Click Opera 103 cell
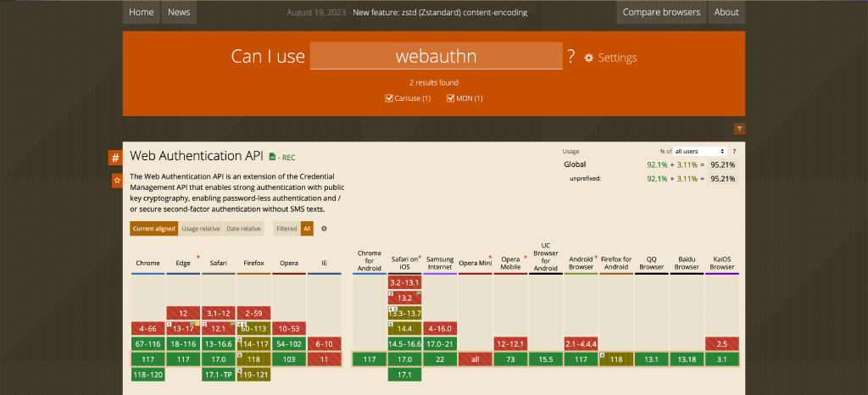 pyautogui.click(x=289, y=359)
